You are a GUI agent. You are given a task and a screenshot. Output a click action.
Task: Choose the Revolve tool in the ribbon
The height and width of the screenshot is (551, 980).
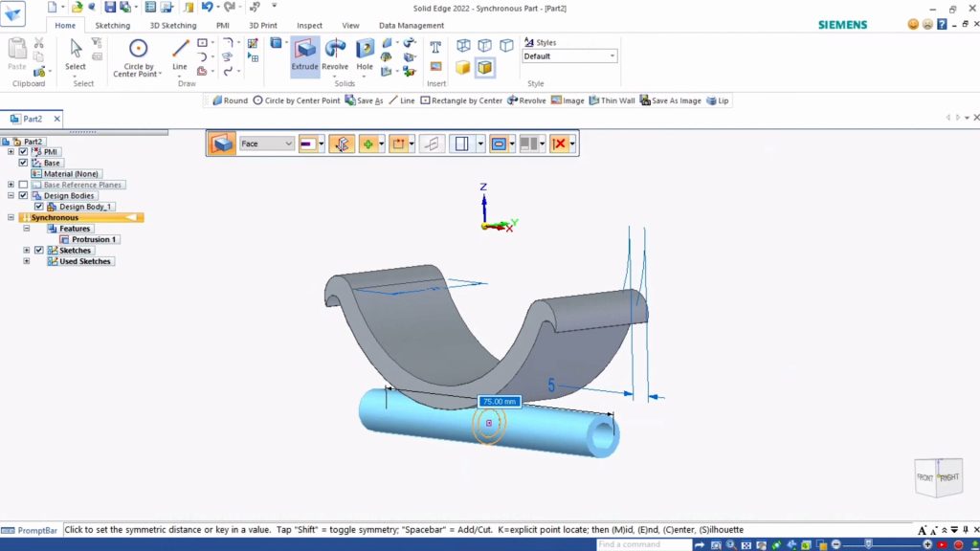[x=335, y=56]
